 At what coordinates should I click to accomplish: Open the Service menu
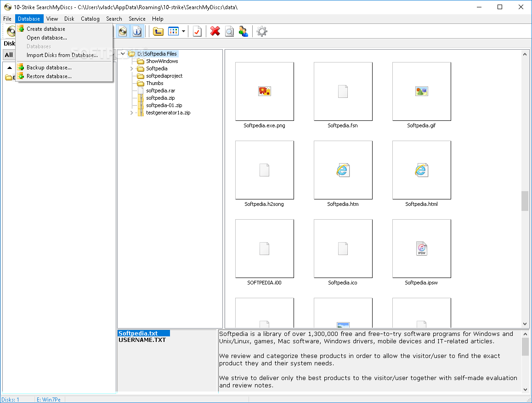tap(137, 19)
